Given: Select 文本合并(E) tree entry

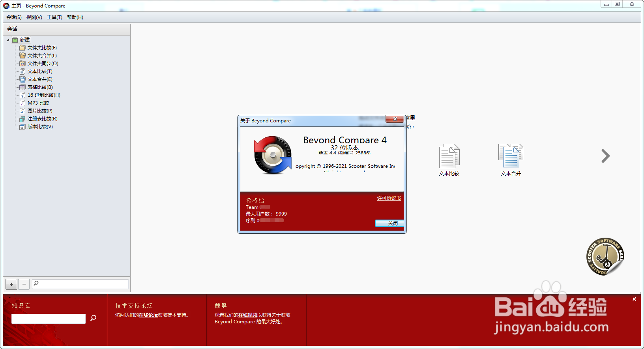Looking at the screenshot, I should 40,79.
